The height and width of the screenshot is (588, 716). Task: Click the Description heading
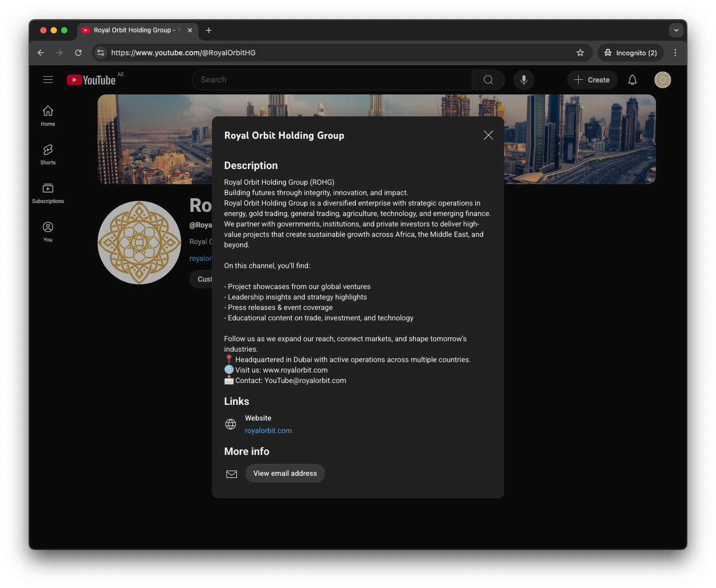pos(251,165)
